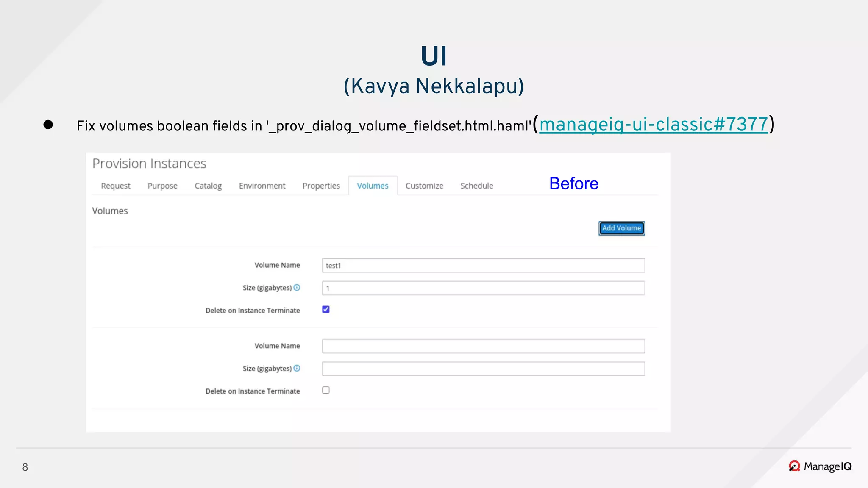Open the manageiq-ui-classic#7377 link

653,125
